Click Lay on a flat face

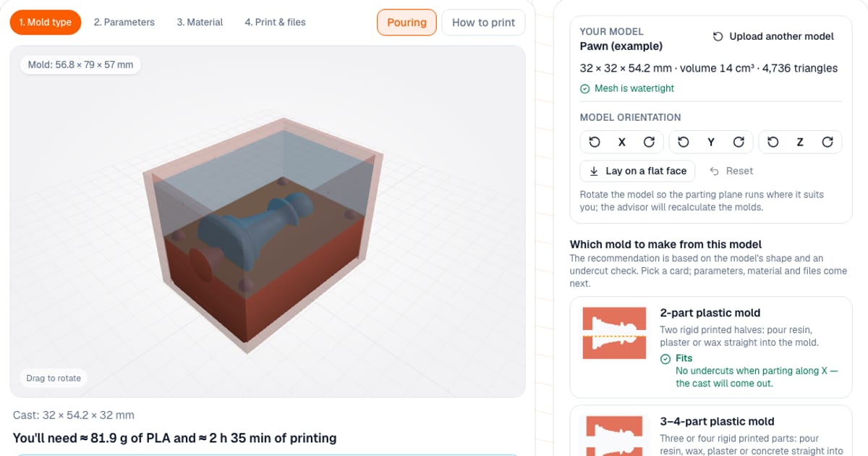point(637,171)
